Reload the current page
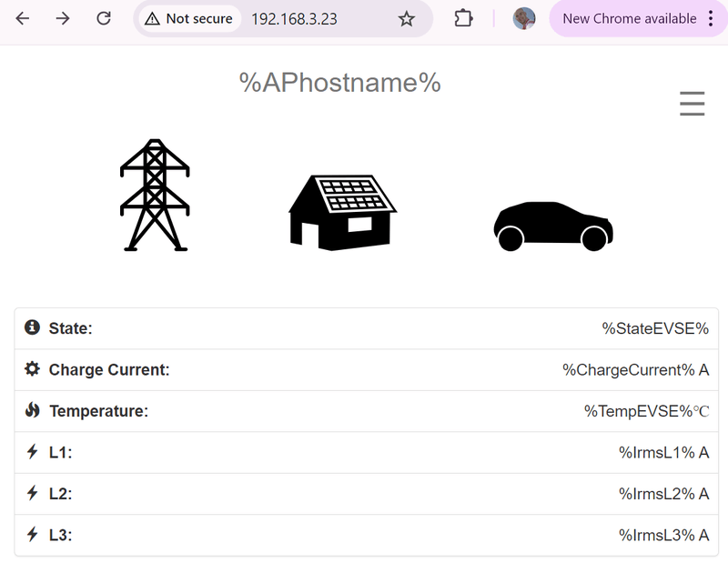Screen dimensions: 728x573 pos(104,18)
